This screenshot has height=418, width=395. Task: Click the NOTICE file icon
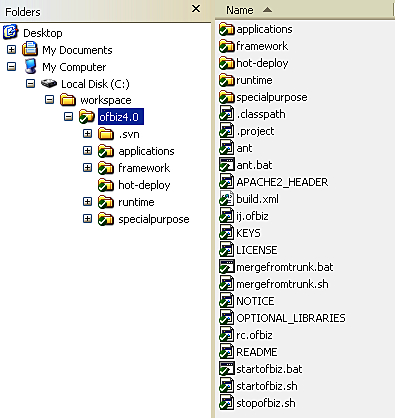point(227,301)
